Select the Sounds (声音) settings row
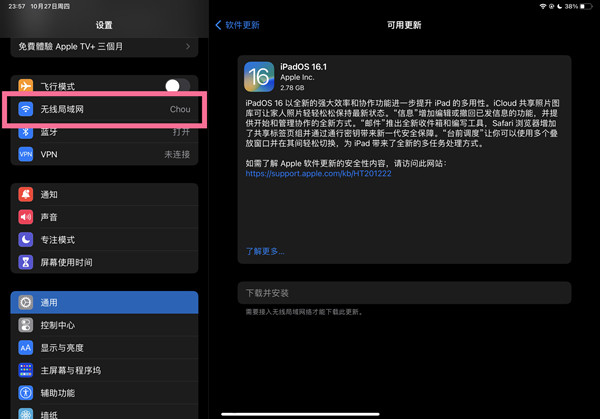The image size is (600, 419). 104,217
